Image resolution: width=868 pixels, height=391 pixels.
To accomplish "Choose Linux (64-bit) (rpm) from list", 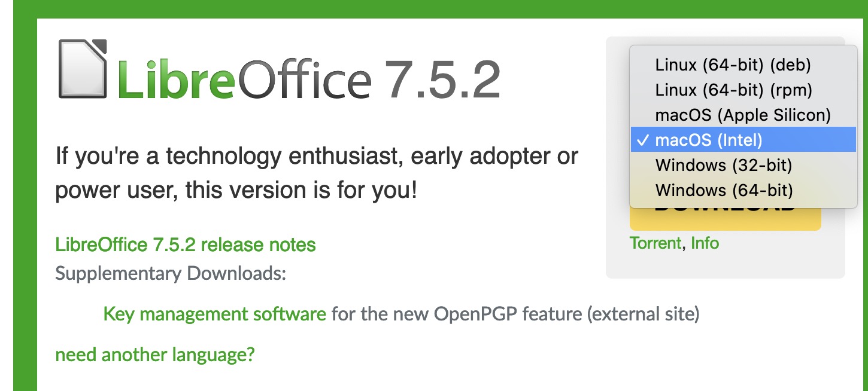I will 733,90.
